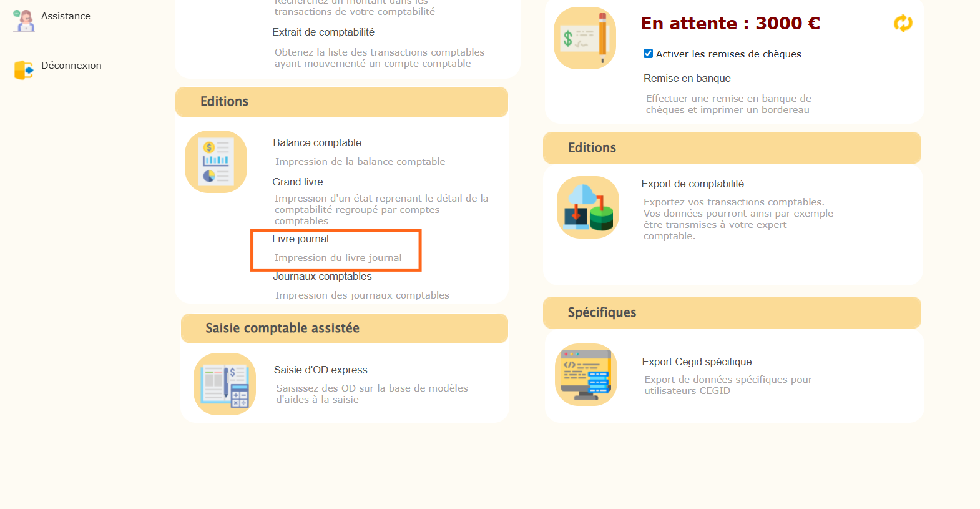Viewport: 980px width, 509px height.
Task: Open Journaux comptables
Action: pos(322,277)
